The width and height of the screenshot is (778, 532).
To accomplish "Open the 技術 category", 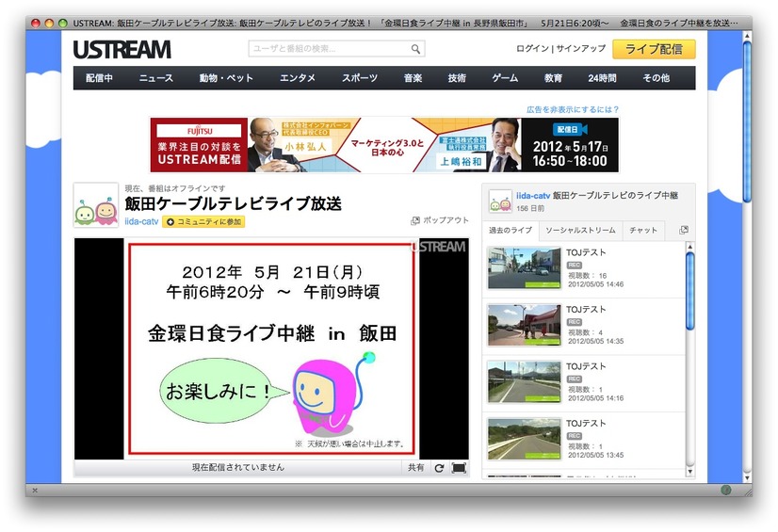I will [457, 78].
